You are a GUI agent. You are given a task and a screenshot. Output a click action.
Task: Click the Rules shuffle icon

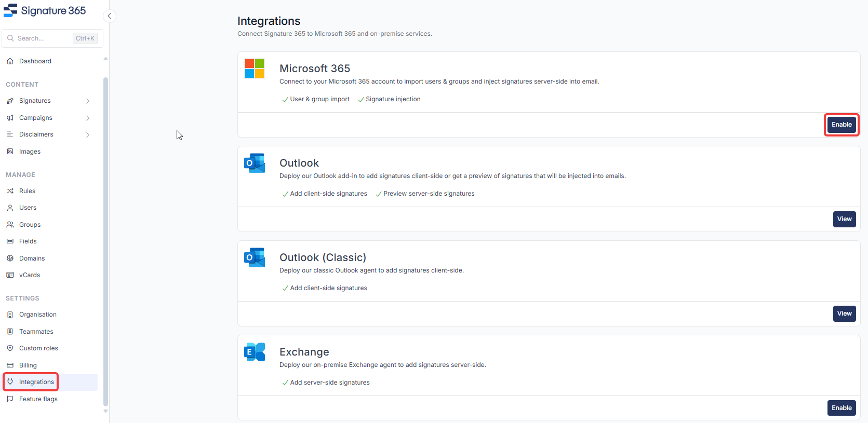(x=10, y=191)
